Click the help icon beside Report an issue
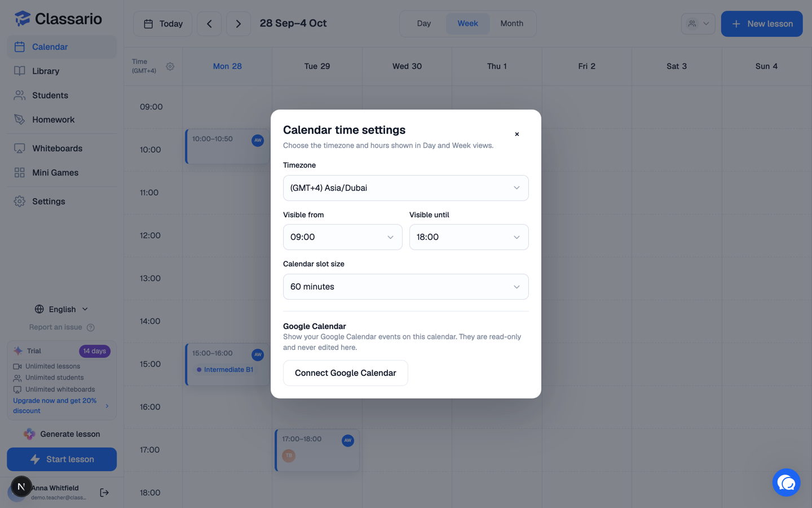812x508 pixels. pos(91,328)
